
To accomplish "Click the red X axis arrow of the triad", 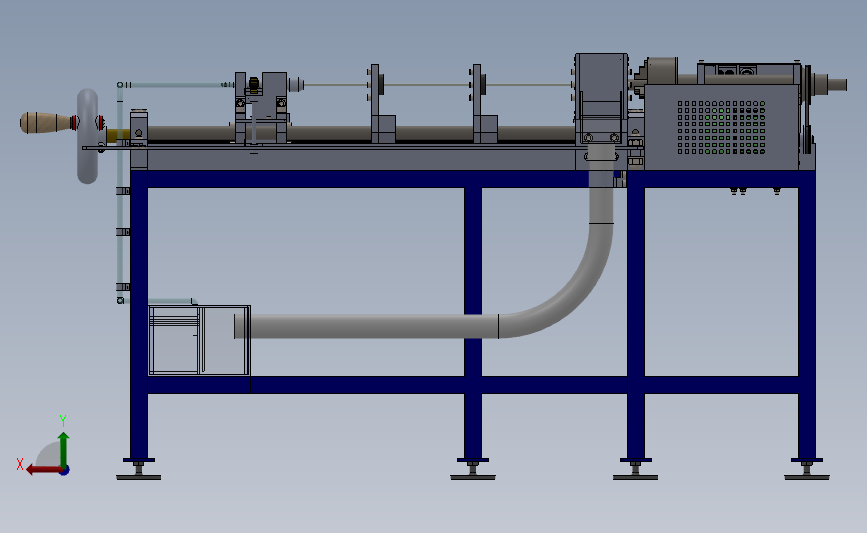I will click(43, 470).
